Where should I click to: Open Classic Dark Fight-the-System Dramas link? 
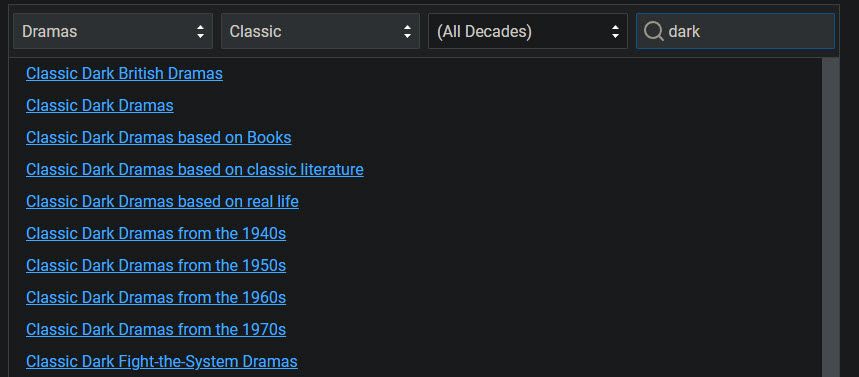click(x=162, y=361)
